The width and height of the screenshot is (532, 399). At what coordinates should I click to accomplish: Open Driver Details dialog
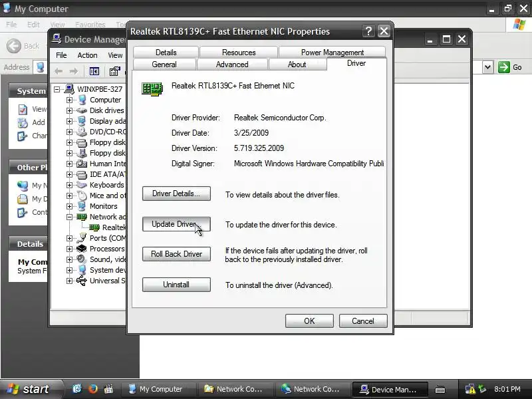tap(176, 194)
